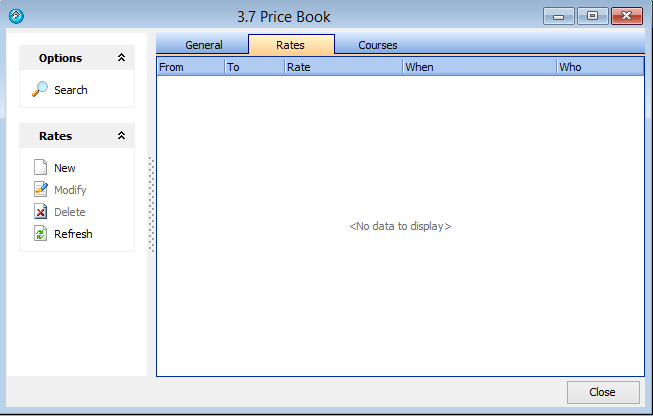
Task: Sort by the When column header
Action: [x=479, y=67]
